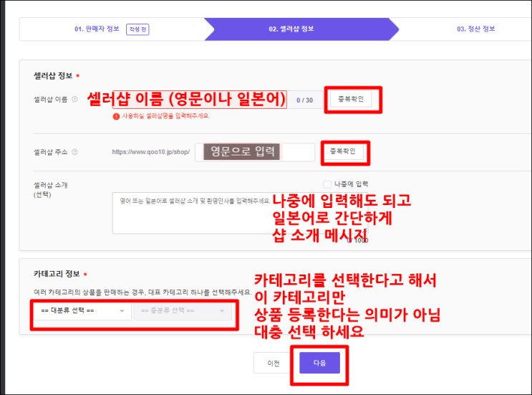Click the 셀러샵 이름 input field
The width and height of the screenshot is (532, 395).
click(200, 100)
